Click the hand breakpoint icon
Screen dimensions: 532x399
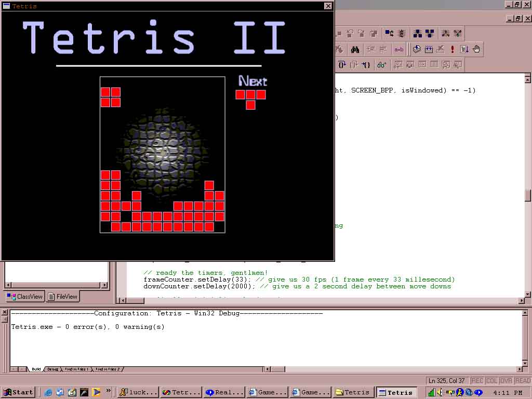coord(476,49)
